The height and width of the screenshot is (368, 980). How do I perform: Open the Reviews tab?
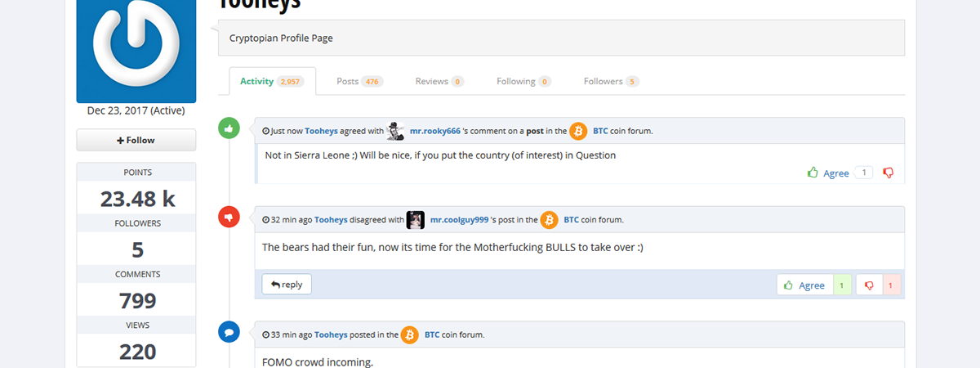click(439, 81)
